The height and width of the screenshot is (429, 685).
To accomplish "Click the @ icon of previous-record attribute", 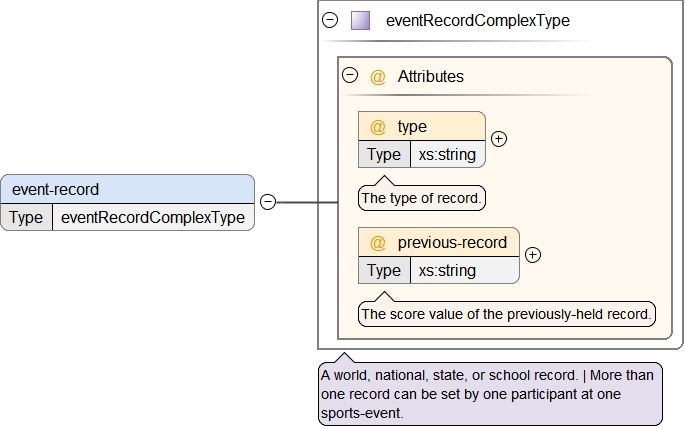I will pos(378,243).
